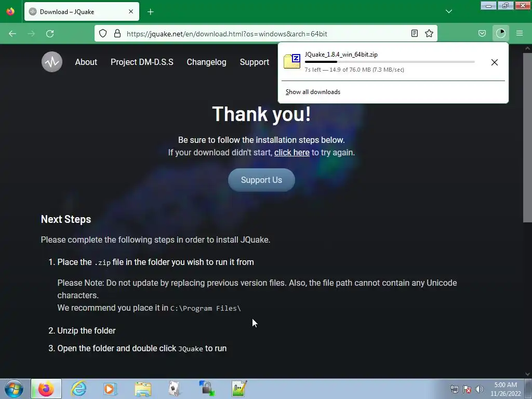
Task: Expand the list all tabs chevron
Action: pos(448,11)
